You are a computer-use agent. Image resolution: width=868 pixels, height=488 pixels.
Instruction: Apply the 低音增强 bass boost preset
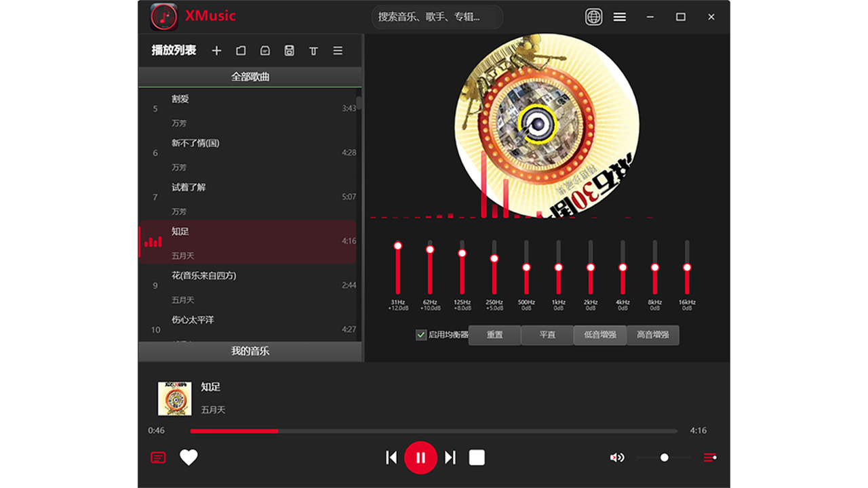pyautogui.click(x=600, y=335)
